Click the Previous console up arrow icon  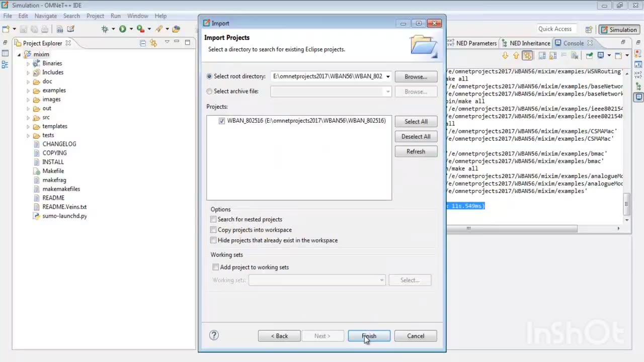pyautogui.click(x=516, y=55)
